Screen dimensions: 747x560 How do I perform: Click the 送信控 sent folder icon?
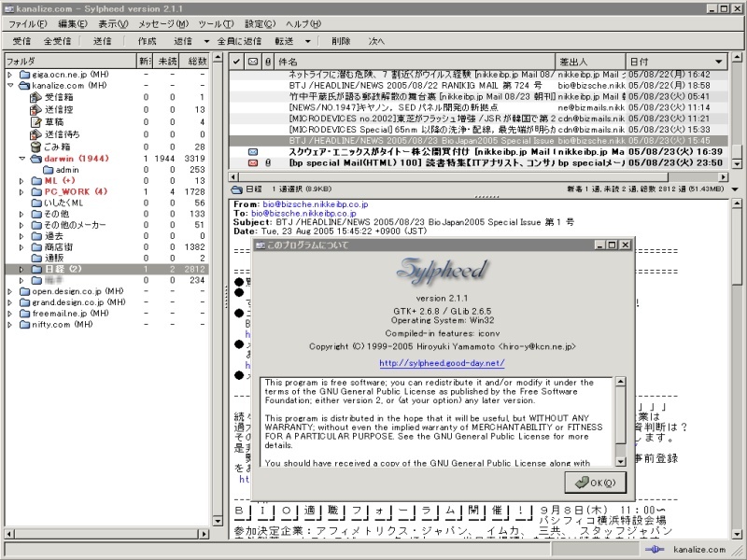(35, 109)
